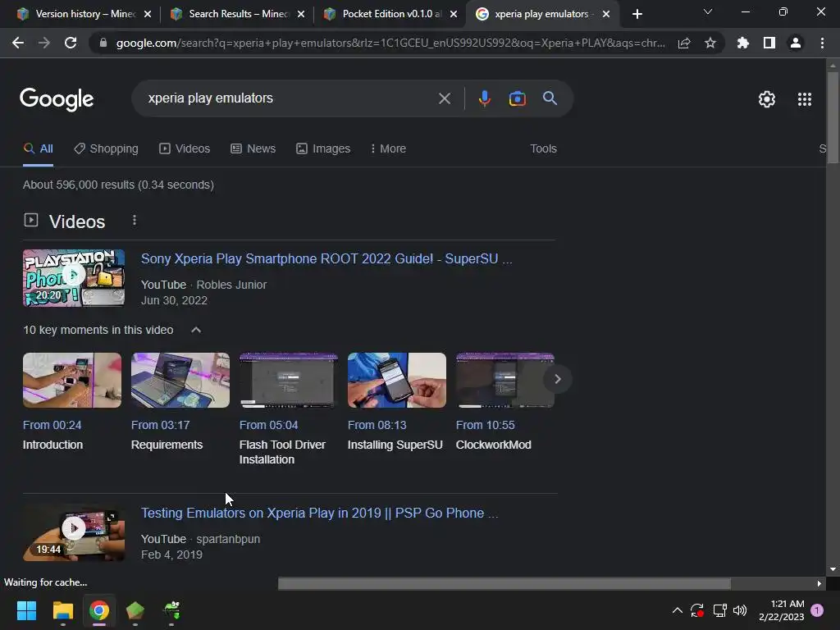Click the address bar URL

[390, 43]
